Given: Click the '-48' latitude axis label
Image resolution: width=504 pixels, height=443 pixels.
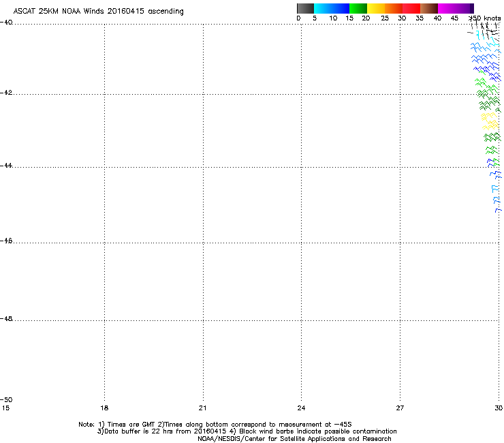Looking at the screenshot, I should point(6,319).
